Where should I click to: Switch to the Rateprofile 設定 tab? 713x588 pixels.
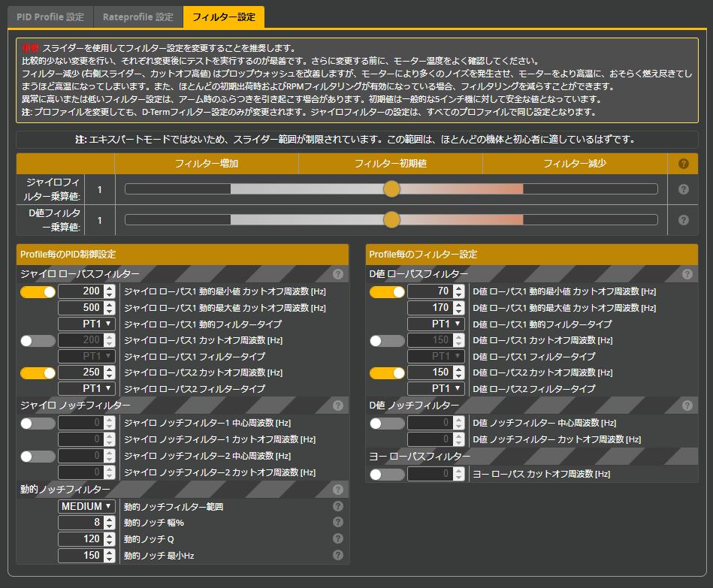coord(137,17)
